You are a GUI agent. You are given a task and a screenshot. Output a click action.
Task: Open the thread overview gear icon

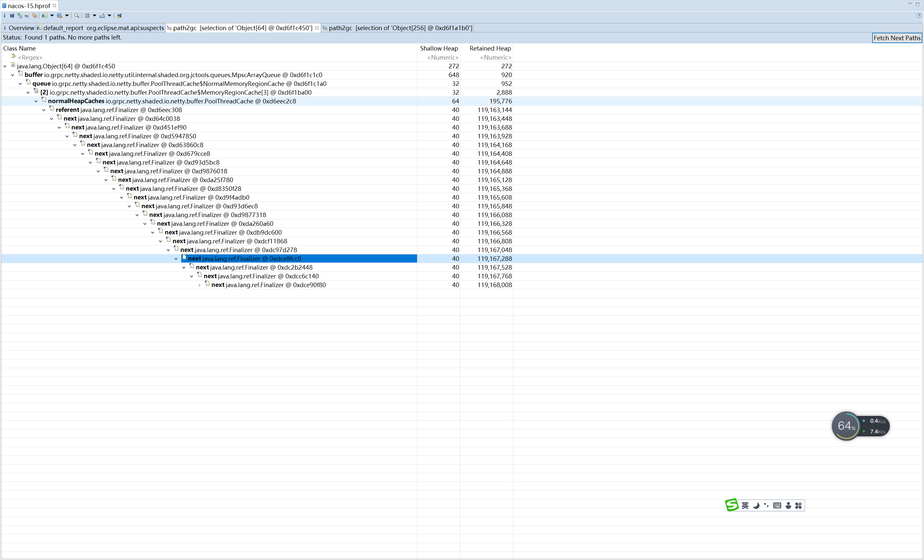click(34, 16)
